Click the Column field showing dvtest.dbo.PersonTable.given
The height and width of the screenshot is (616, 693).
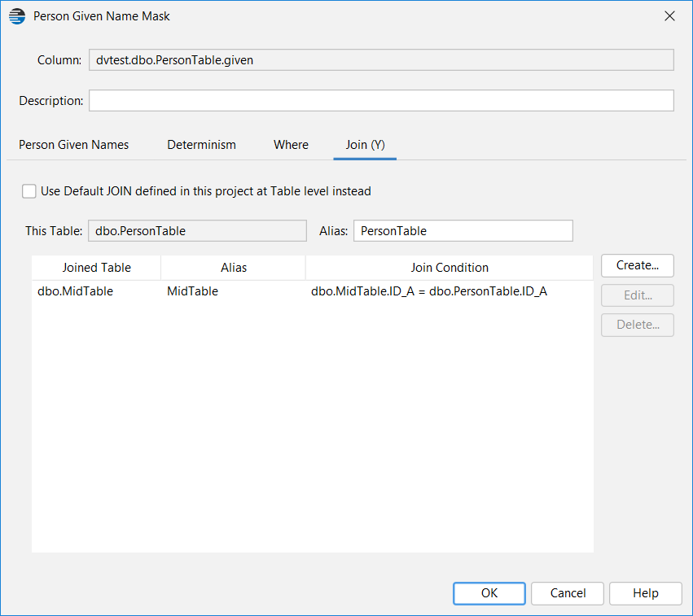(381, 60)
